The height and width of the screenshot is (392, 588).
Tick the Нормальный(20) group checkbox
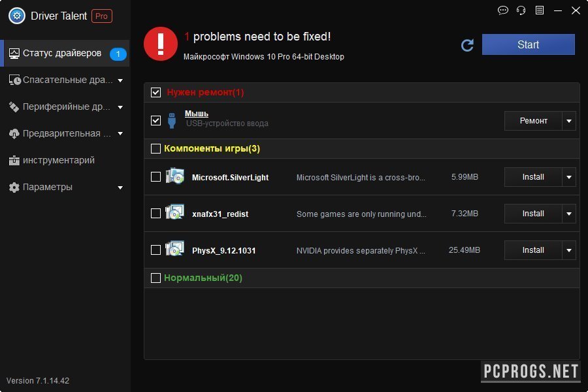(155, 278)
